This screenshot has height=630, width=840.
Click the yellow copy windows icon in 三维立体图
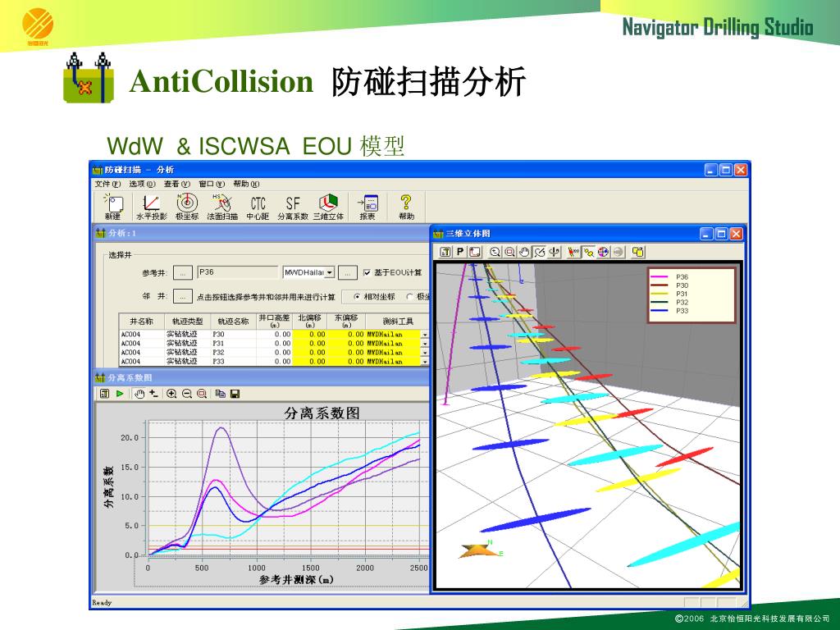click(637, 252)
